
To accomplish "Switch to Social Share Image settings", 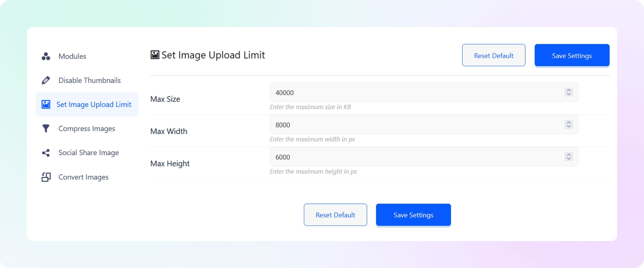I will point(87,153).
